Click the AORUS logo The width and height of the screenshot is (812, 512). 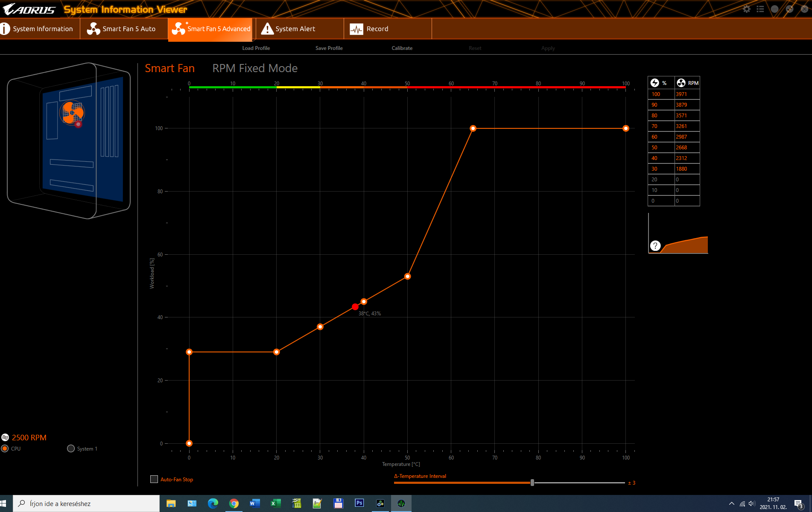click(x=29, y=9)
